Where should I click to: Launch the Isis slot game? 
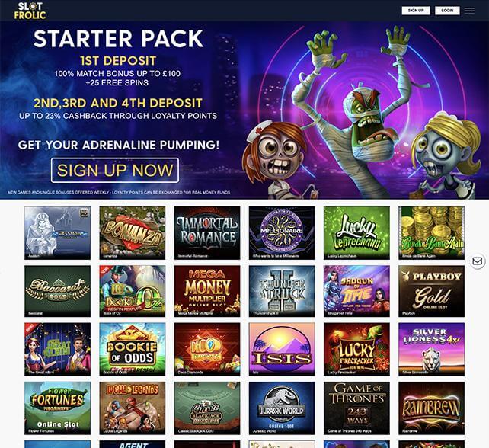(282, 349)
